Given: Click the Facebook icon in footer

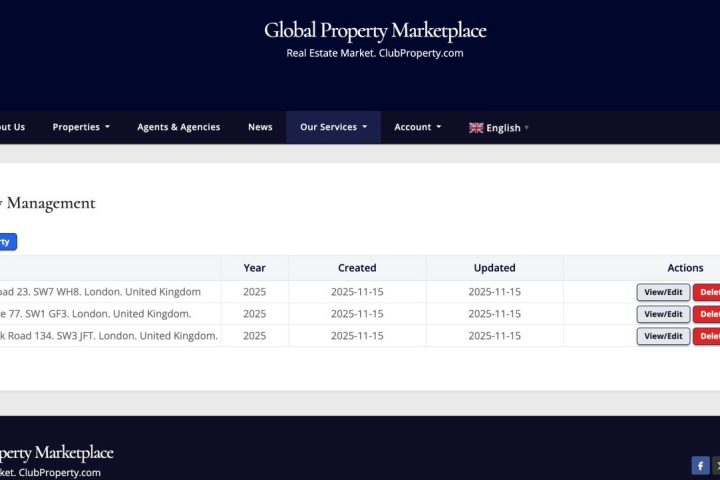Looking at the screenshot, I should click(x=700, y=466).
